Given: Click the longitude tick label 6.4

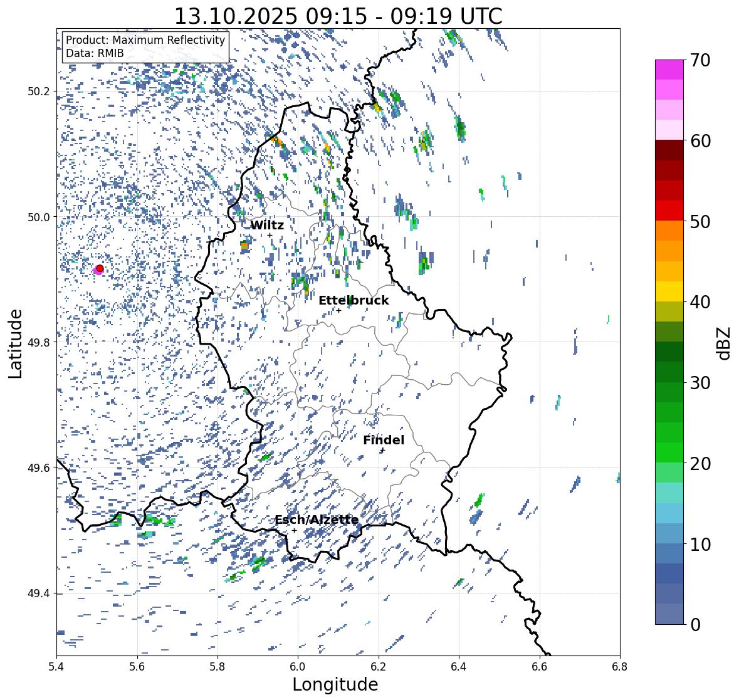Looking at the screenshot, I should pos(459,667).
